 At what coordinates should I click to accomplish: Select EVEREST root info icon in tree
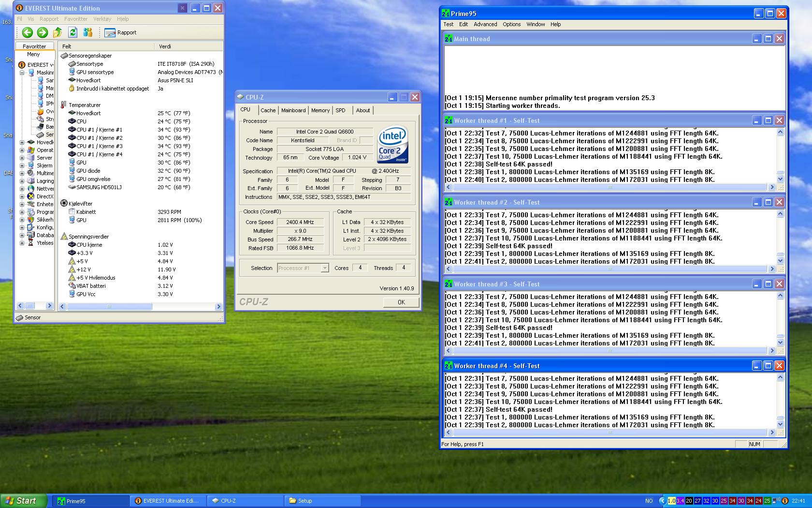pos(21,65)
